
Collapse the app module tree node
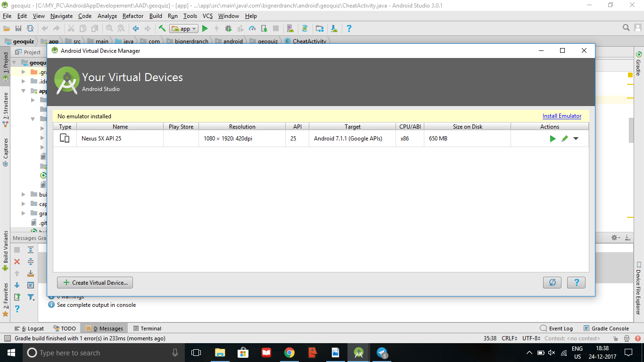tap(23, 91)
